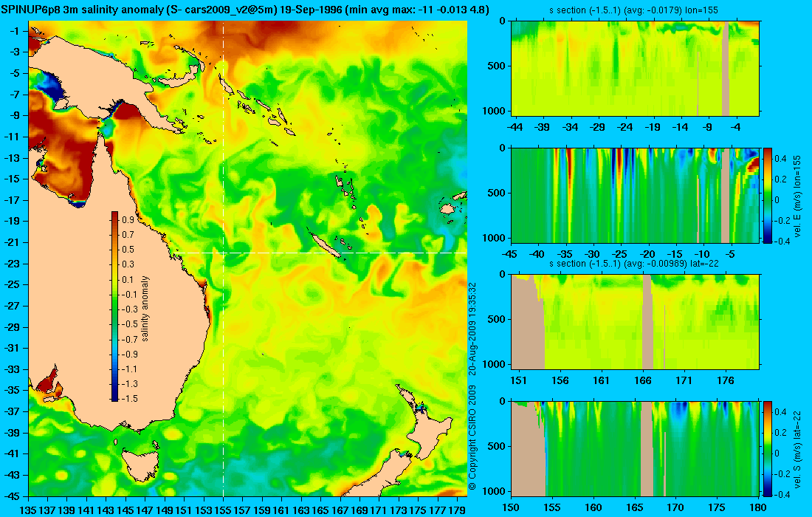The image size is (812, 517).
Task: Click the 's section' title ending lat=-22
Action: pyautogui.click(x=633, y=263)
